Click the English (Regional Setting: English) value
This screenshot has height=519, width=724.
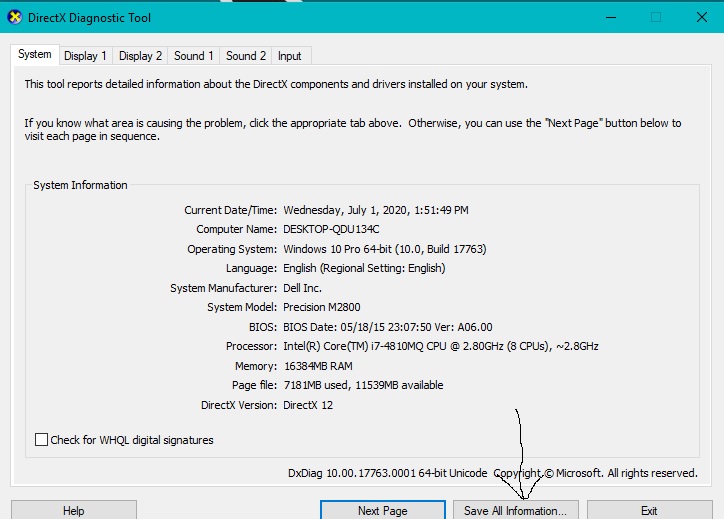click(x=364, y=268)
